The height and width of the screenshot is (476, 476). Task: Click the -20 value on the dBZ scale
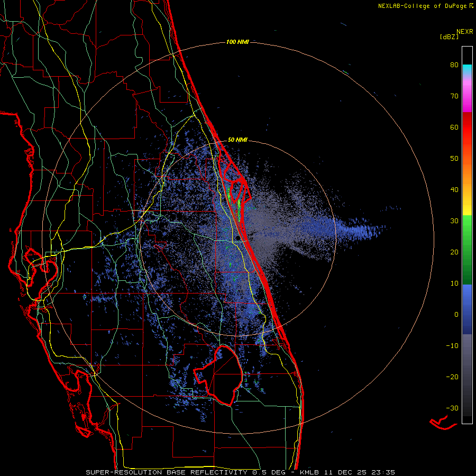pos(452,377)
